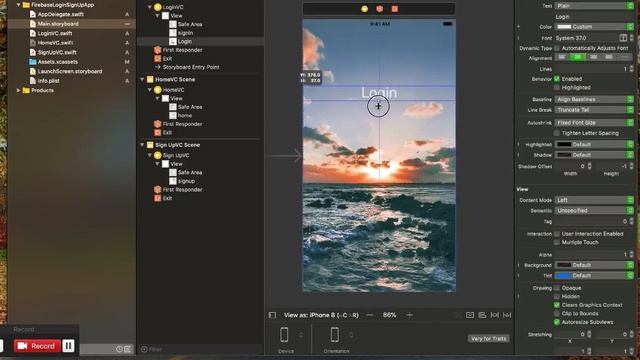Screen dimensions: 640x360
Task: Select the LoginVC view controller icon in outline
Action: coord(158,7)
